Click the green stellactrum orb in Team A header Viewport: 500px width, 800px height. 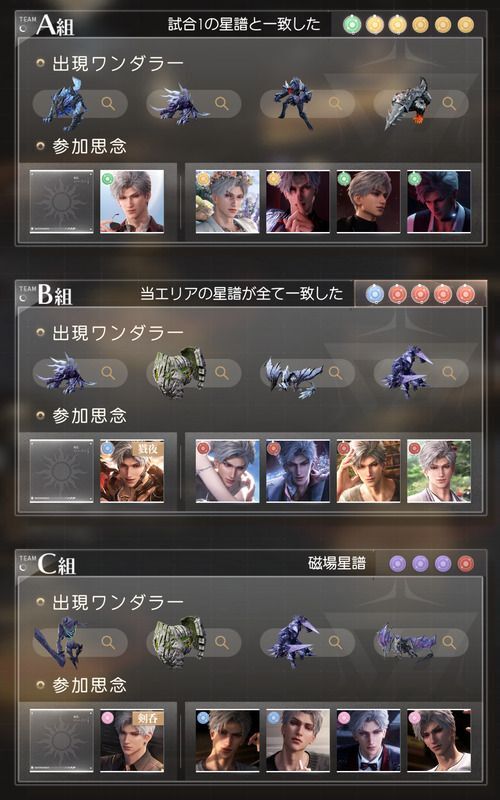352,24
